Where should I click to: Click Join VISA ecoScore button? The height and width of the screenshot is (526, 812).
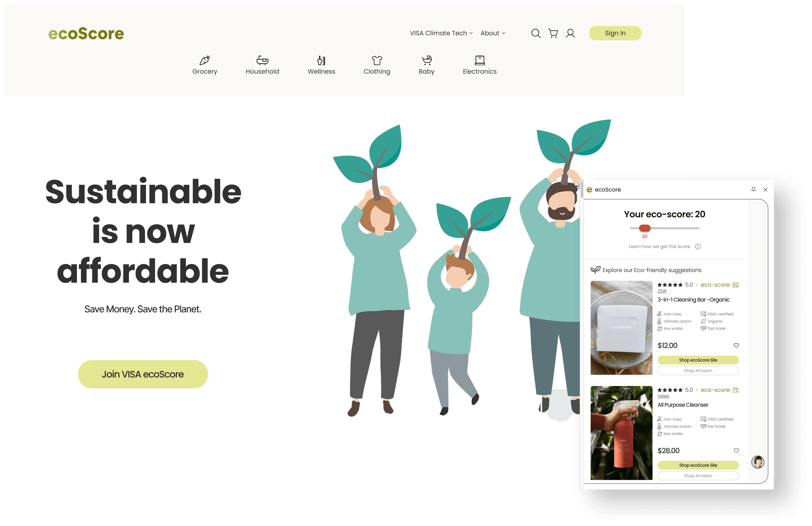pos(143,374)
